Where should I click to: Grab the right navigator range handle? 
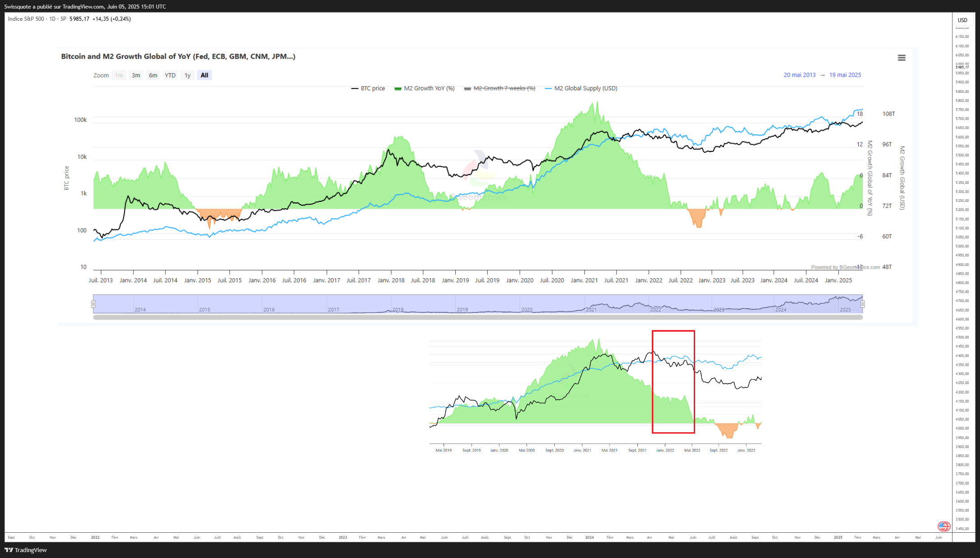[862, 304]
